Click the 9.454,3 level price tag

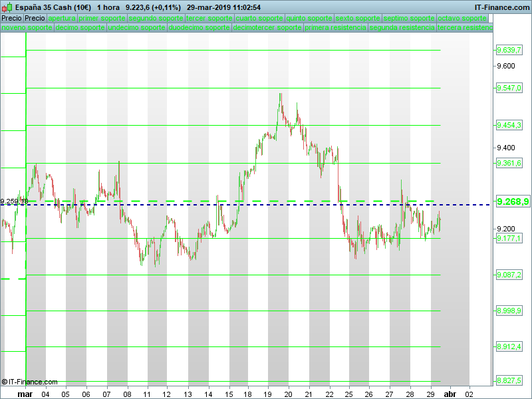coord(509,125)
